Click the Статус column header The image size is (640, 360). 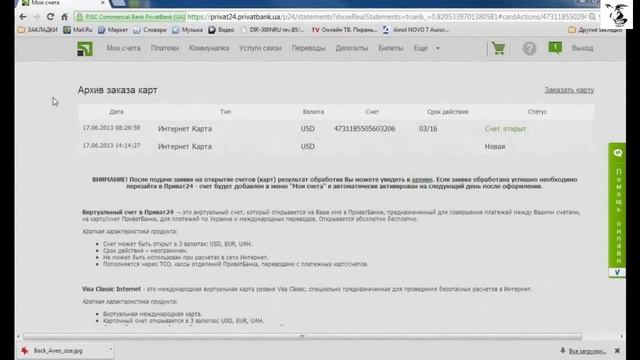(537, 111)
